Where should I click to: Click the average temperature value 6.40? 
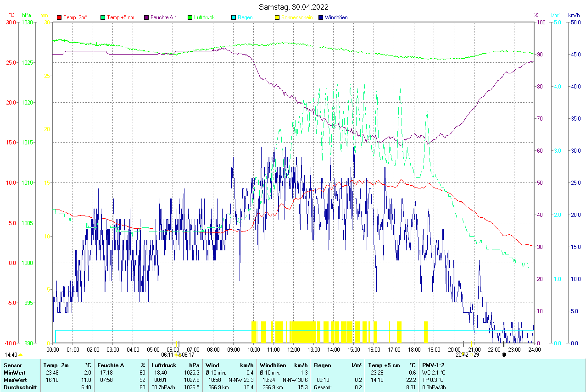click(x=86, y=387)
